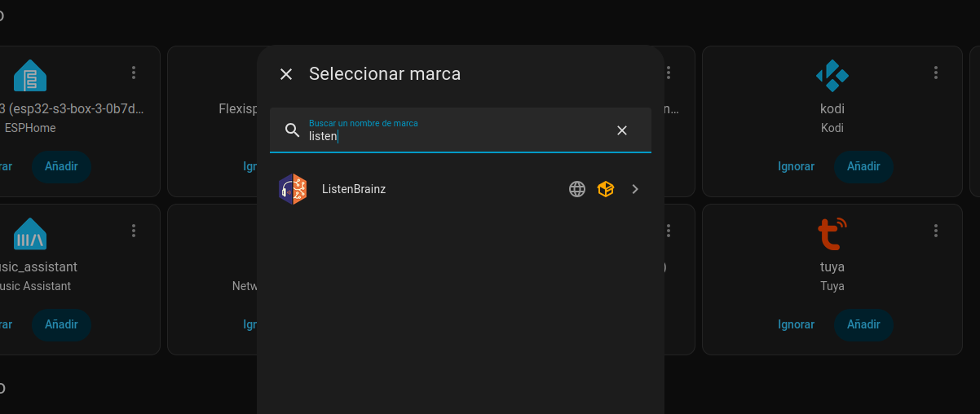
Task: Click the Kodi logo icon
Action: (832, 76)
